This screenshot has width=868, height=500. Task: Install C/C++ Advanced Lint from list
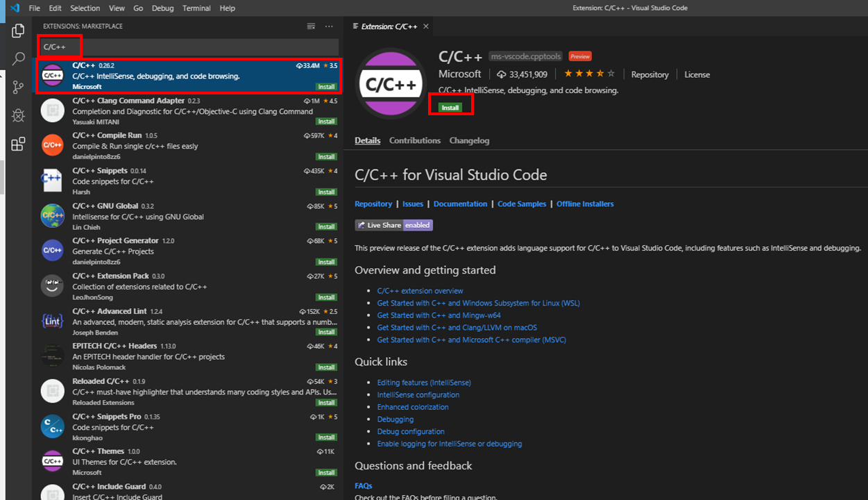click(326, 332)
